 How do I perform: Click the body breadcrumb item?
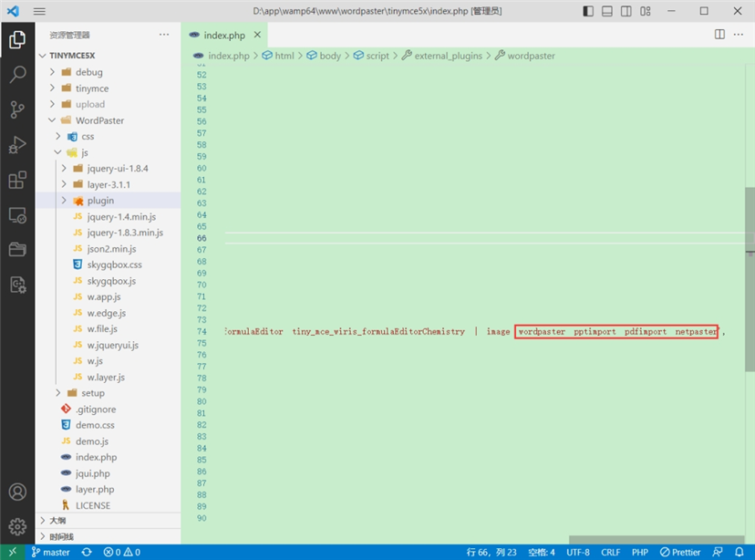324,56
